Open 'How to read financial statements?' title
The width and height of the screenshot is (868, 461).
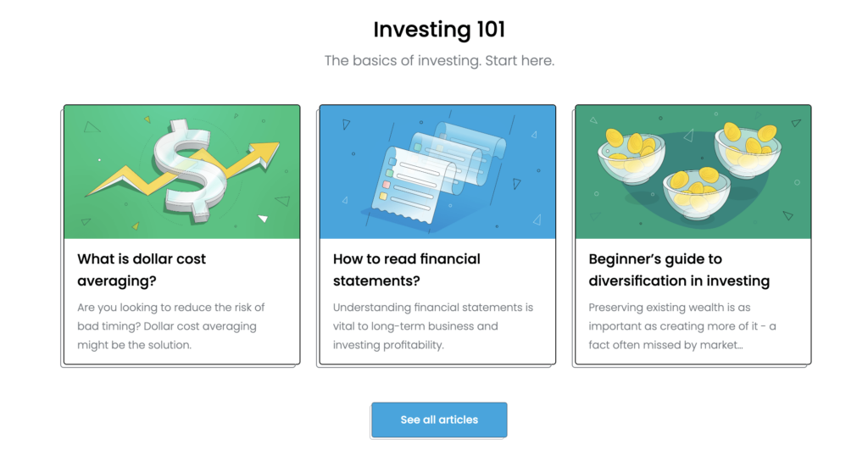(x=407, y=269)
